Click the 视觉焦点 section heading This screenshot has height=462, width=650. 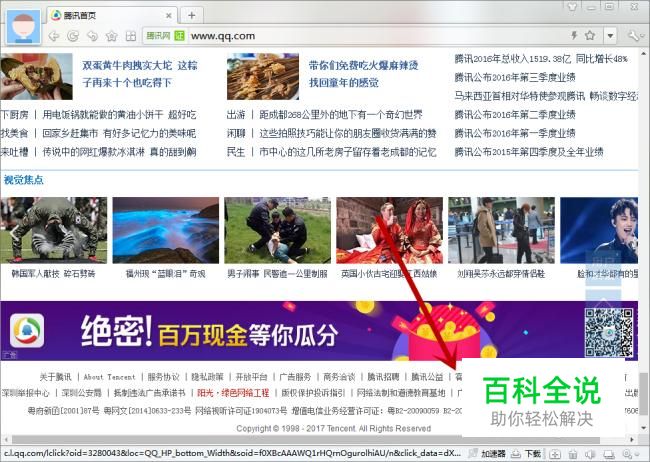coord(24,180)
